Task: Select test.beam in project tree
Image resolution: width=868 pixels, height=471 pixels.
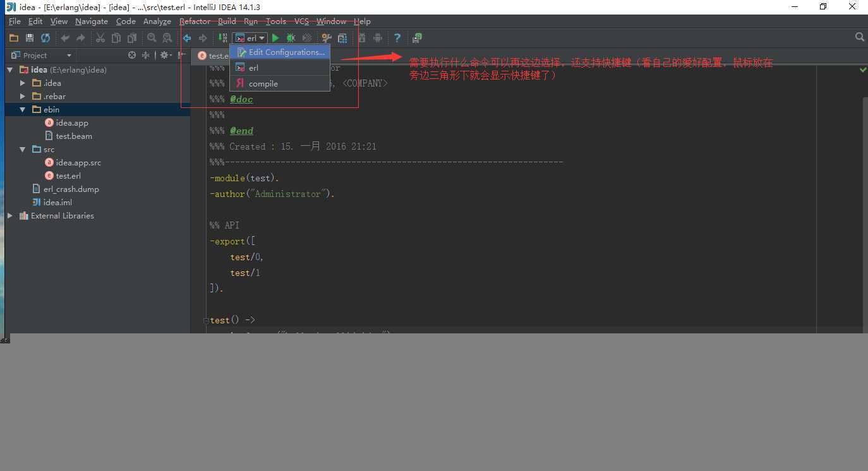Action: (x=68, y=136)
